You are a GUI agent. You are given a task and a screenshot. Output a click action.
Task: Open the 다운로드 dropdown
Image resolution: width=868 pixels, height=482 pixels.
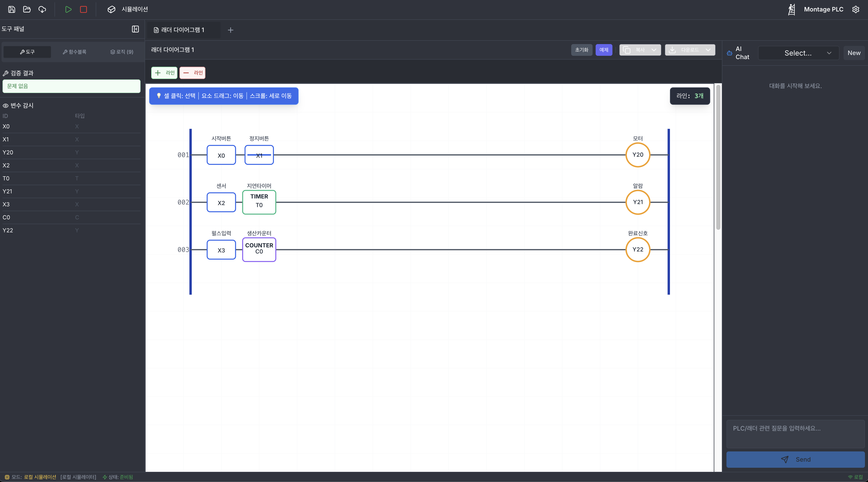(690, 50)
